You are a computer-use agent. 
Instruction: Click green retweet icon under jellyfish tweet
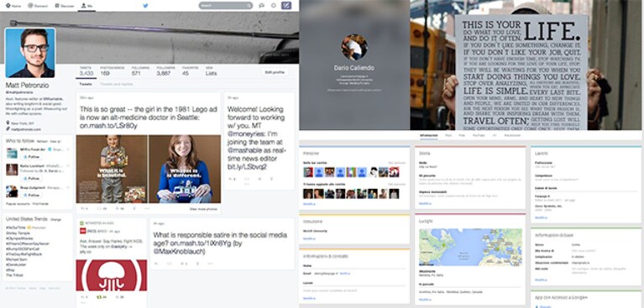click(99, 296)
